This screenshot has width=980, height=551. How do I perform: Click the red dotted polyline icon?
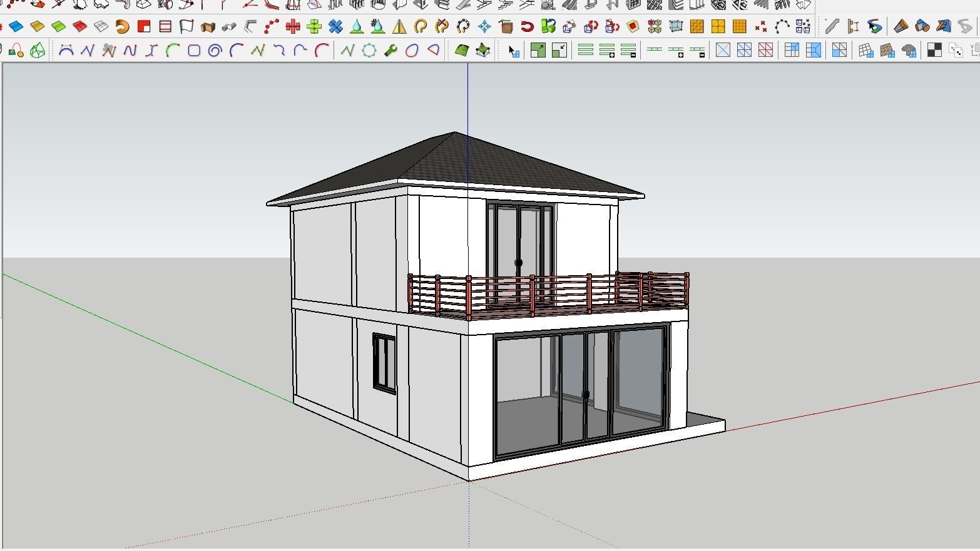(x=272, y=26)
